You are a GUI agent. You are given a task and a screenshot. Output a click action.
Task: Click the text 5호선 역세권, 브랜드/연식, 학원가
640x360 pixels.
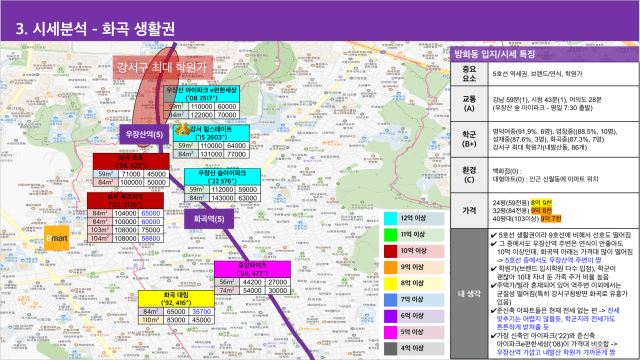pyautogui.click(x=537, y=74)
